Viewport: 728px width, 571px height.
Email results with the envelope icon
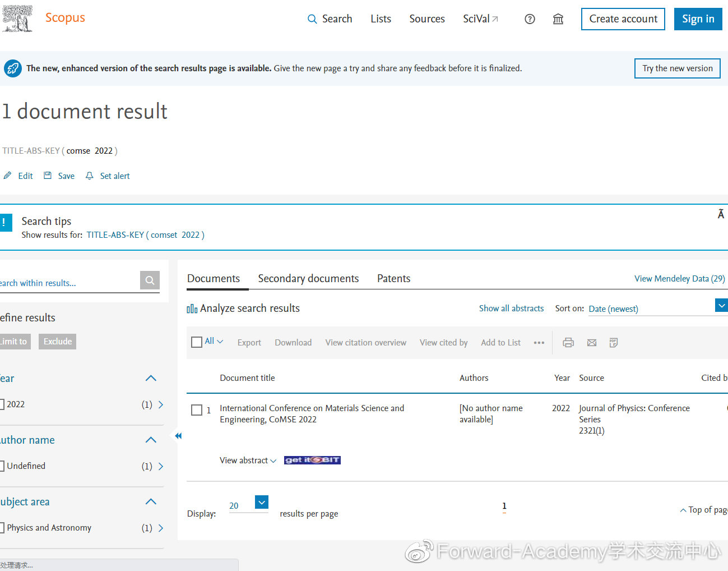[592, 343]
